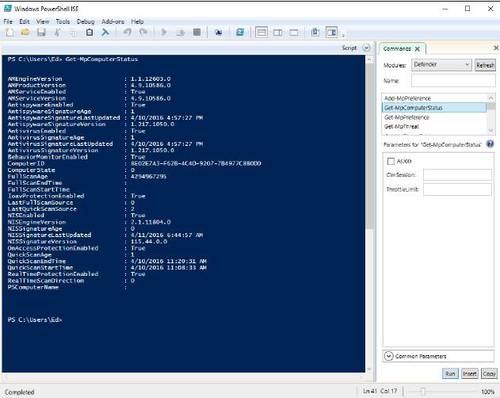Image resolution: width=500 pixels, height=398 pixels.
Task: Click the ThrottleLimit input field
Action: (457, 189)
